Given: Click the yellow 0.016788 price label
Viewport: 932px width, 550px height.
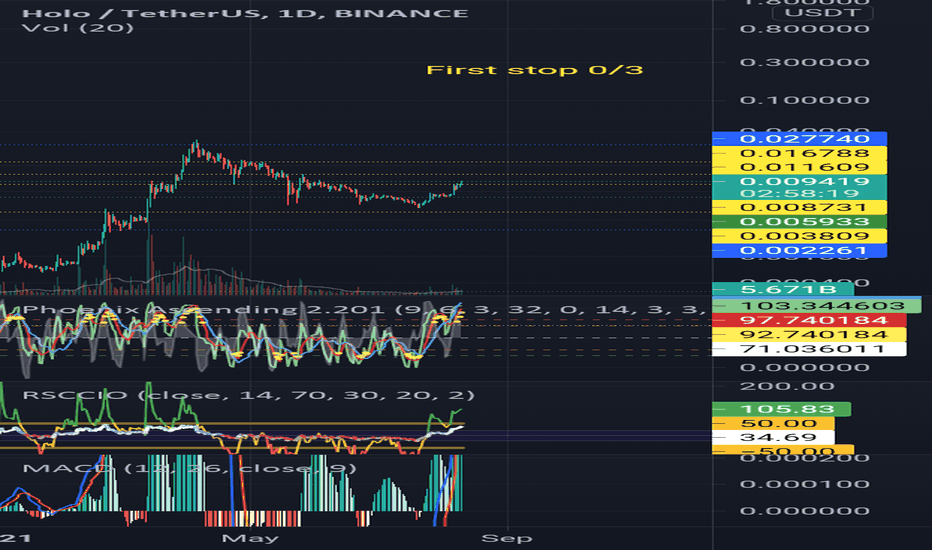Looking at the screenshot, I should click(799, 153).
